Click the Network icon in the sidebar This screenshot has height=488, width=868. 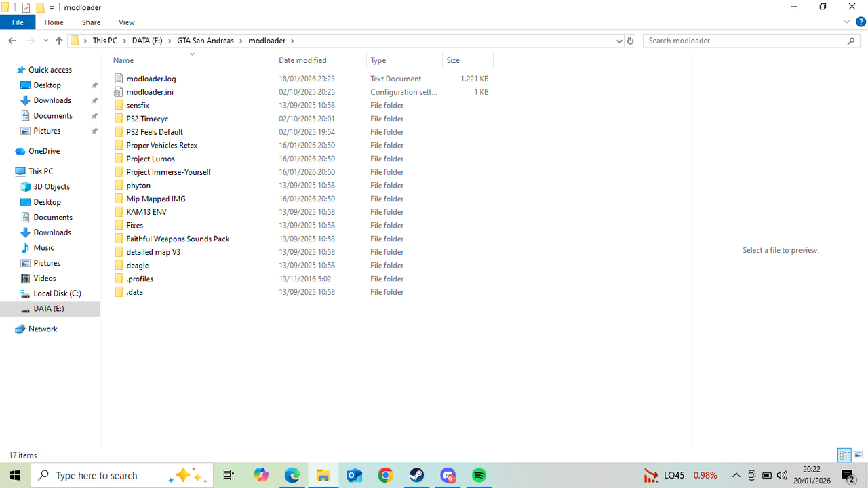pos(20,329)
